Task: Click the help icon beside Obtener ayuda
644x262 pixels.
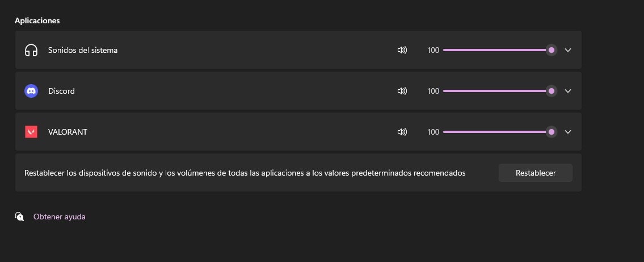Action: [x=19, y=217]
